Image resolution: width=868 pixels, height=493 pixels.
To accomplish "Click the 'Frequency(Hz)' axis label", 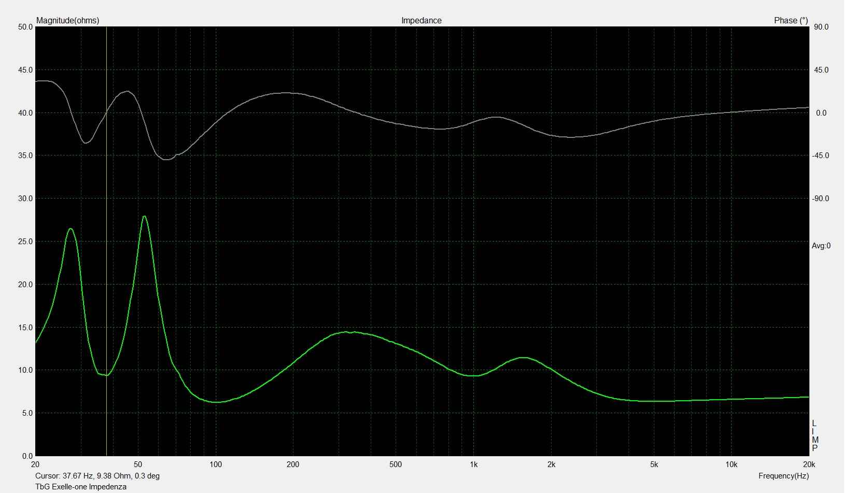I will click(x=783, y=476).
